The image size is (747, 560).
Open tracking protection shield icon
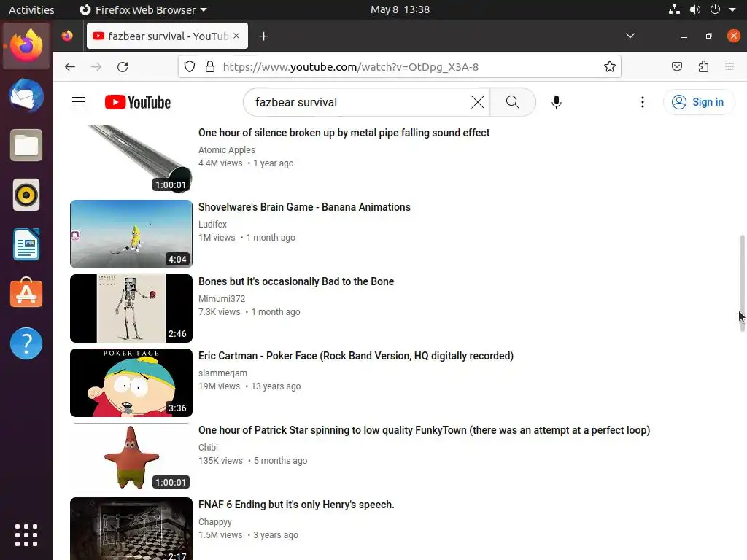coord(190,66)
